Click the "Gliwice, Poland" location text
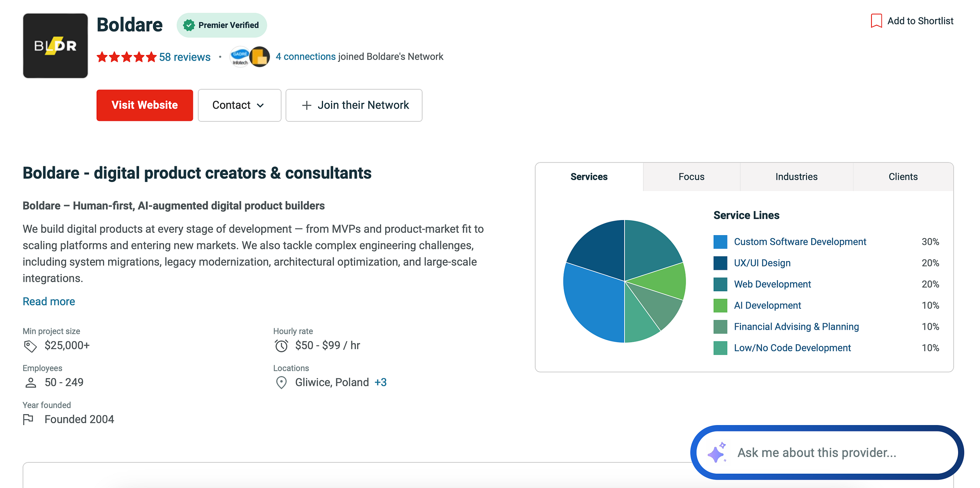 (x=332, y=382)
